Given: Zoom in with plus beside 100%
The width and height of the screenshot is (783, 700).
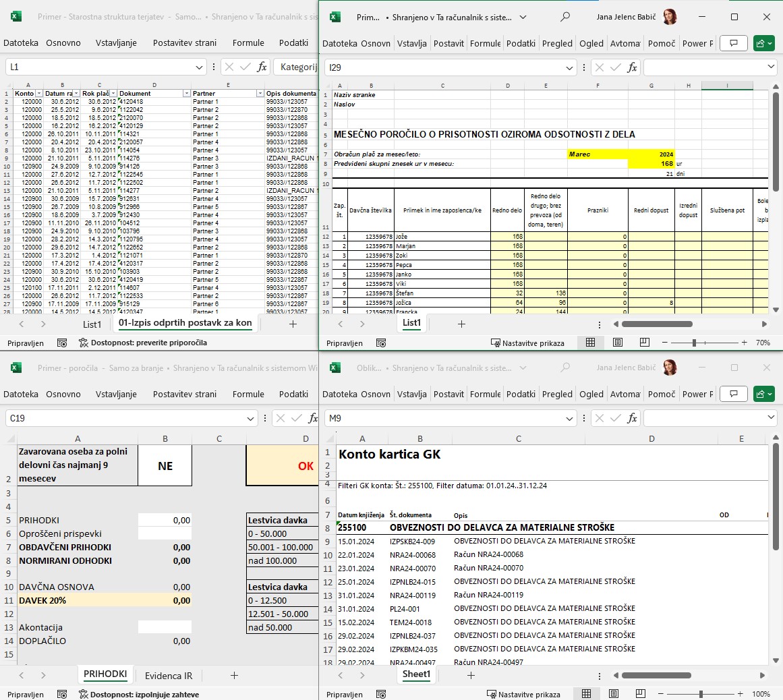Looking at the screenshot, I should point(740,693).
